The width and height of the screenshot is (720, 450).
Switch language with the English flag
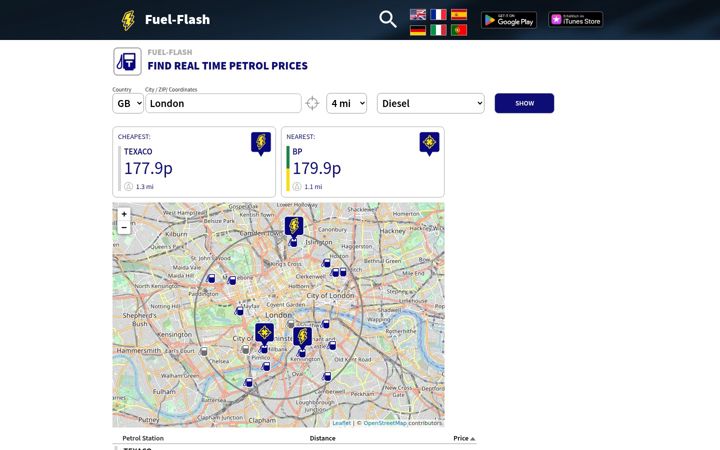click(x=418, y=14)
